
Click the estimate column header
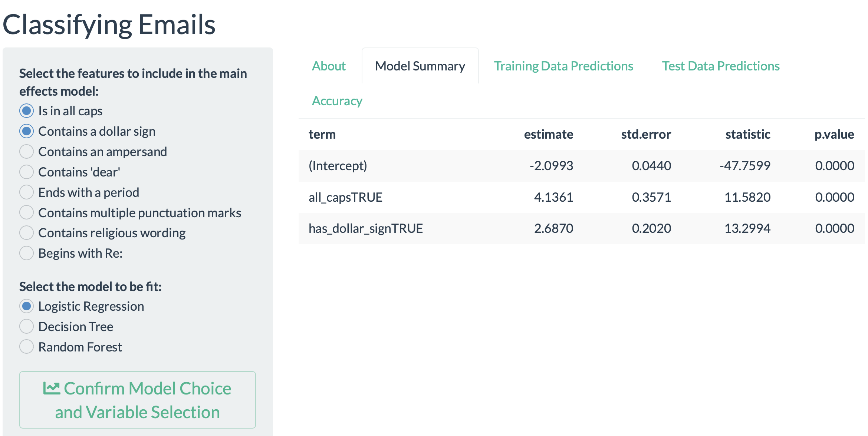[548, 134]
